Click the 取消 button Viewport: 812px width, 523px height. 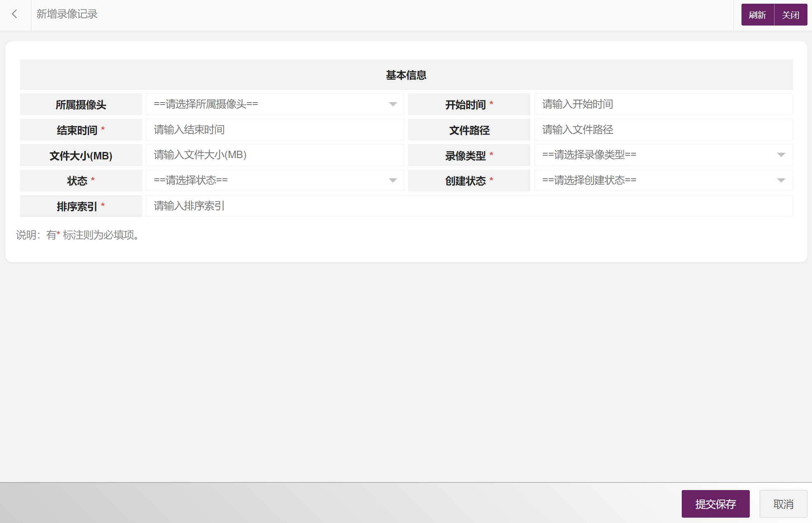click(783, 504)
